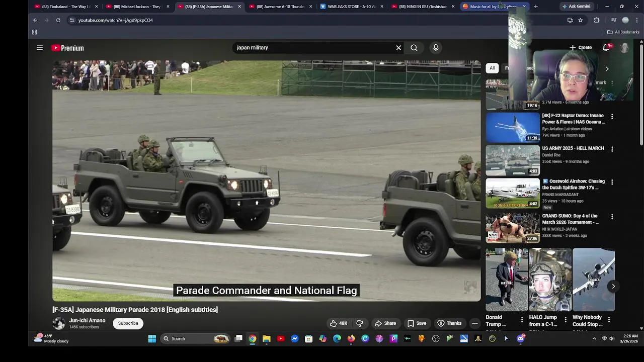Go back with browser back arrow

[35, 20]
